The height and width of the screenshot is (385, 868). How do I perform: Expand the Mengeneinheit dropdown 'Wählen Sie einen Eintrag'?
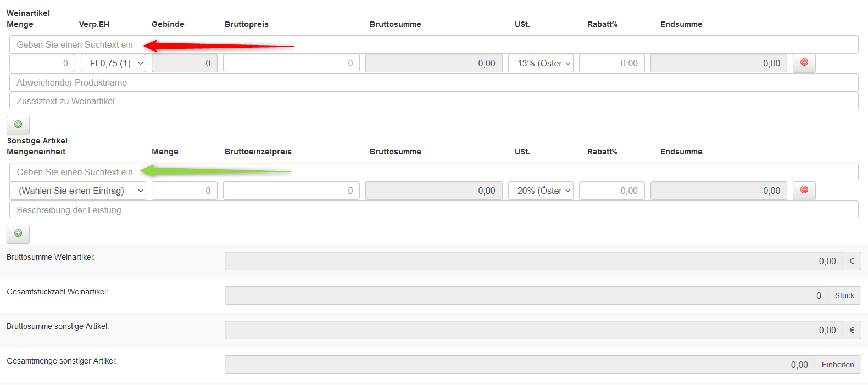tap(77, 191)
